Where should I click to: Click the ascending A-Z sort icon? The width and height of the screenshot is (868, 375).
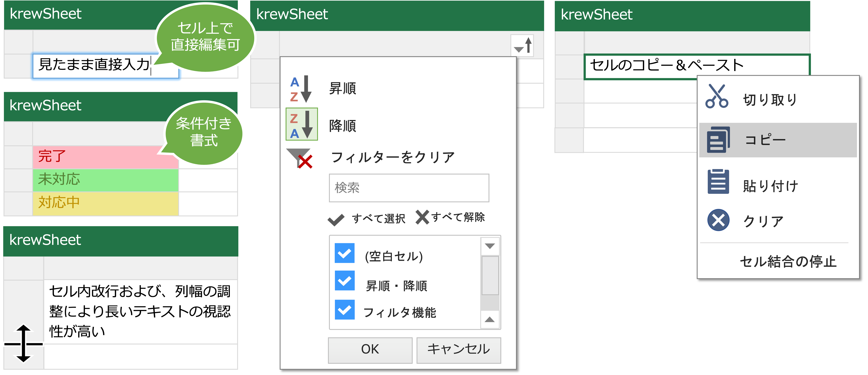tap(301, 89)
